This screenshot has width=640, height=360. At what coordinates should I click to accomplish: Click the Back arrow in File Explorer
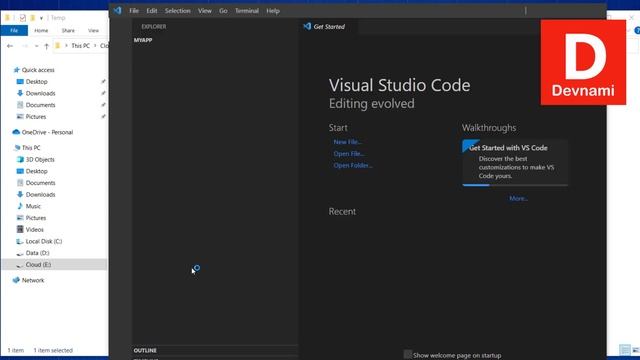[10, 46]
